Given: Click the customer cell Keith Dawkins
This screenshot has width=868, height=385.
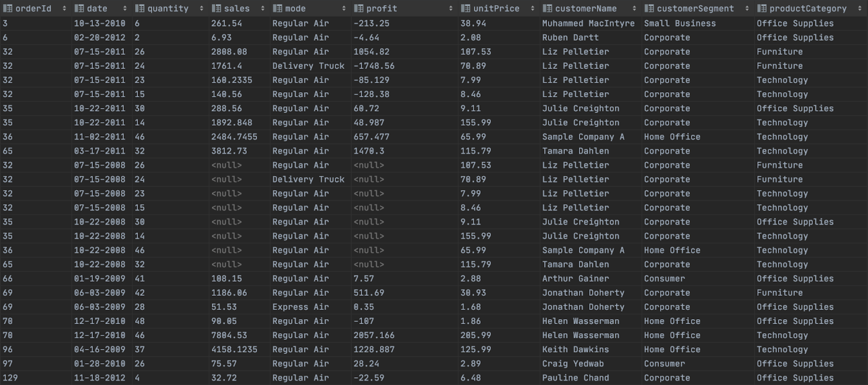Looking at the screenshot, I should [x=575, y=349].
